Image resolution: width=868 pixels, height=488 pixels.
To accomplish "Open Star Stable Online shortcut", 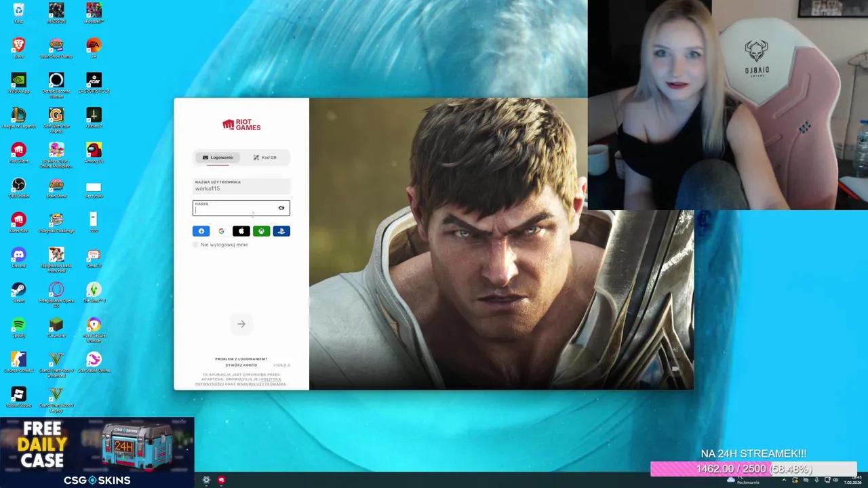I will tap(94, 363).
